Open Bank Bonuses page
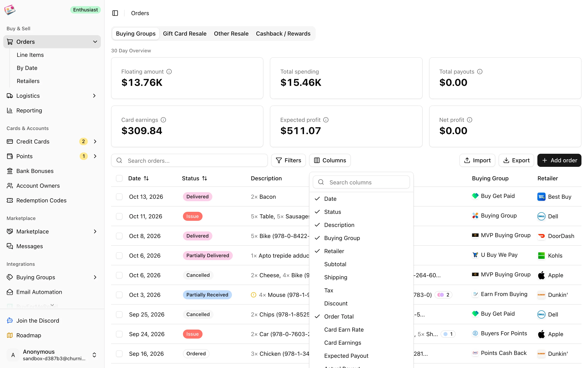 [x=35, y=171]
